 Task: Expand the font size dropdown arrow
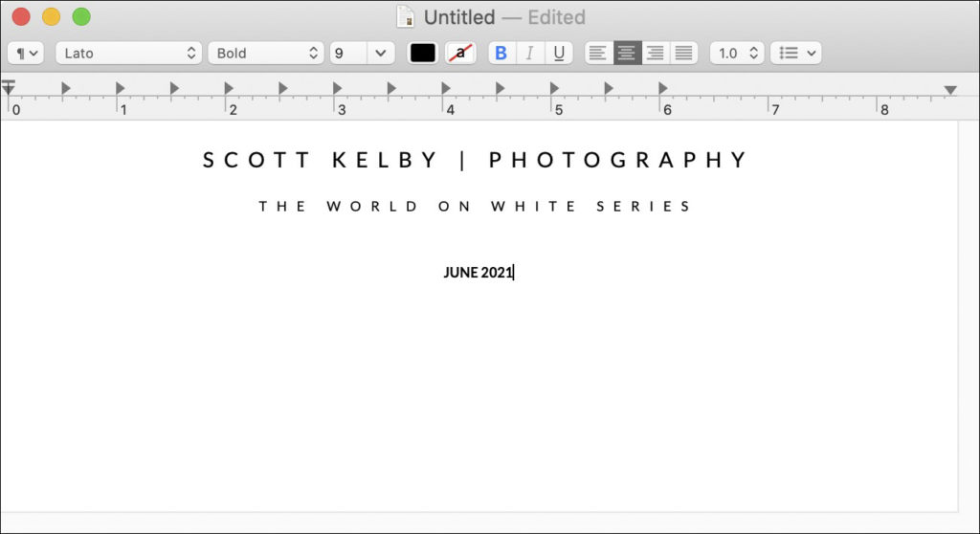click(381, 54)
